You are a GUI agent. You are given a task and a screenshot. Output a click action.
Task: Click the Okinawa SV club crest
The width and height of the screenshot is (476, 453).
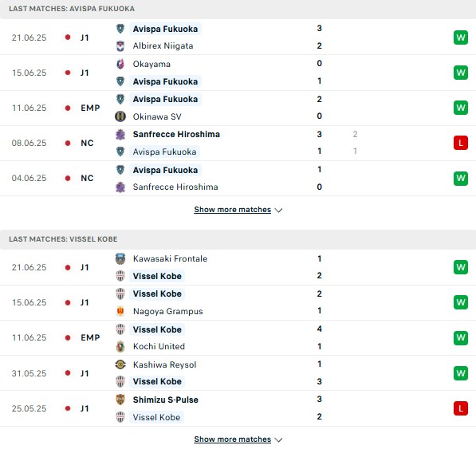(120, 116)
